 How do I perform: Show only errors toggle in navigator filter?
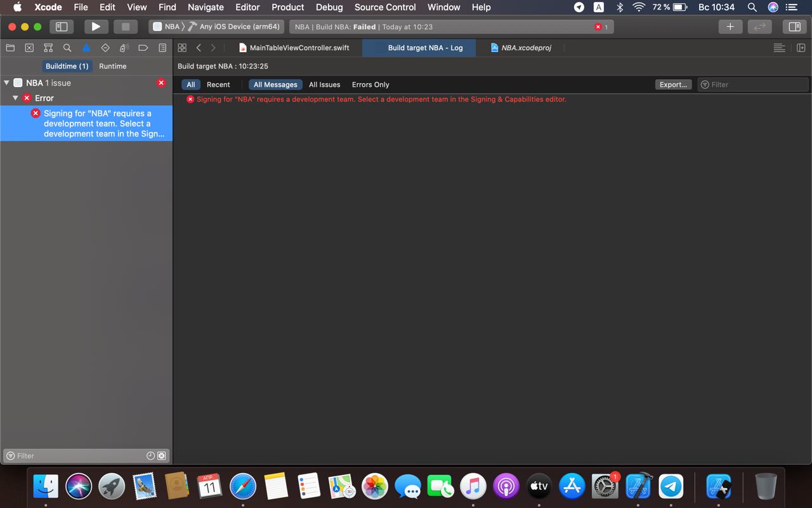162,455
